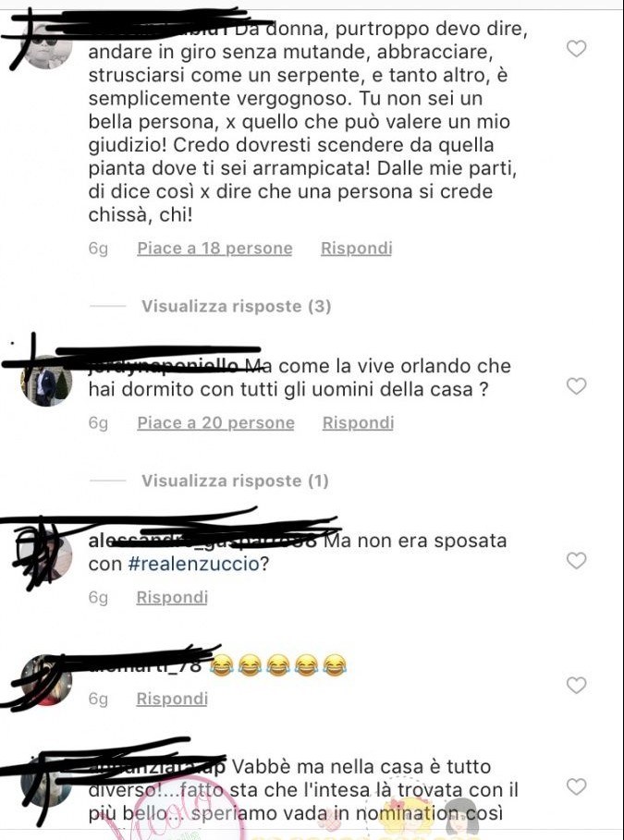Open 'Piace a 18 persone' likes list

point(214,248)
